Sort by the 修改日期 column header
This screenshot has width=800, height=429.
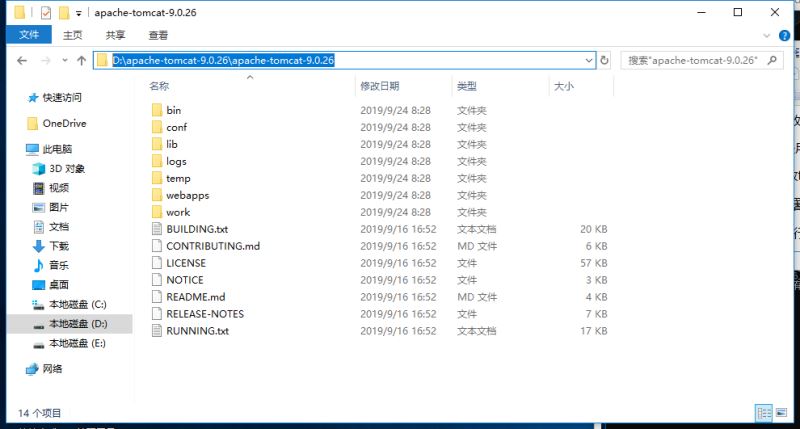pos(380,87)
